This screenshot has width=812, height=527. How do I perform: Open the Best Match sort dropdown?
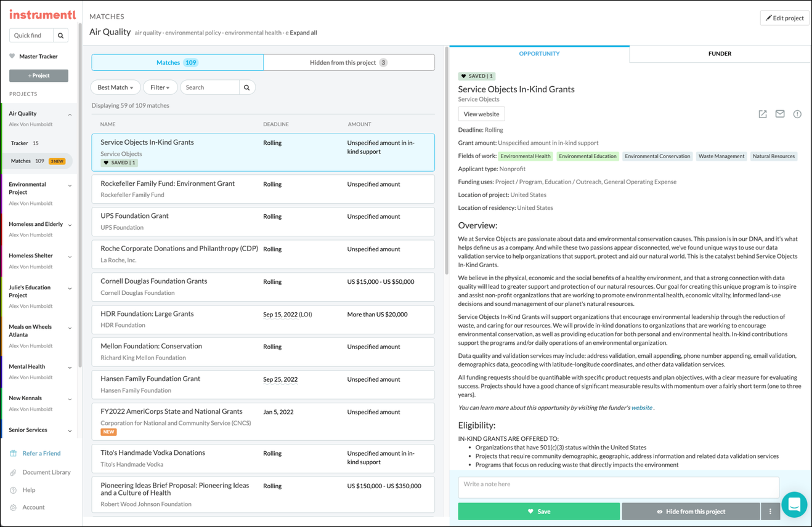point(116,87)
